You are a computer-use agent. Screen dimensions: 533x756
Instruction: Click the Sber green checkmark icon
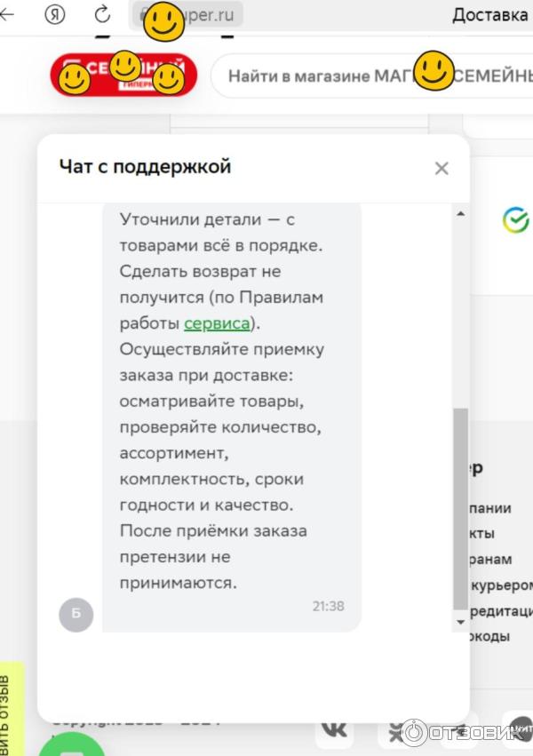click(515, 219)
